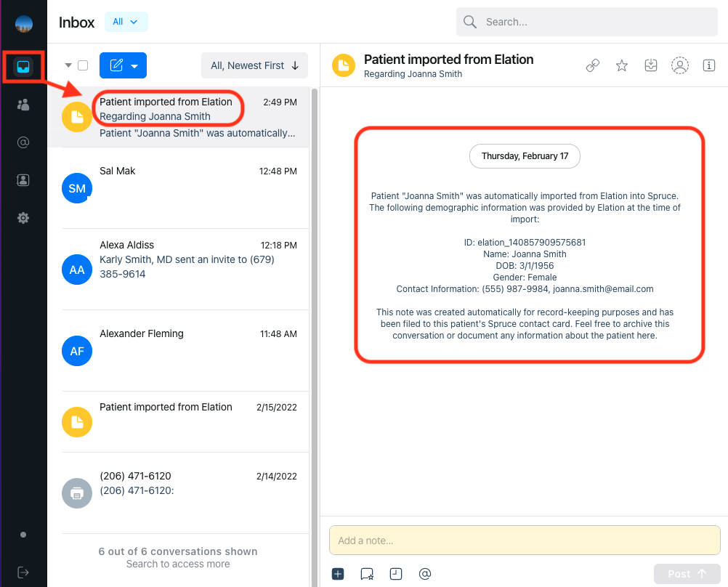Click Sal Mak's SM avatar

77,188
